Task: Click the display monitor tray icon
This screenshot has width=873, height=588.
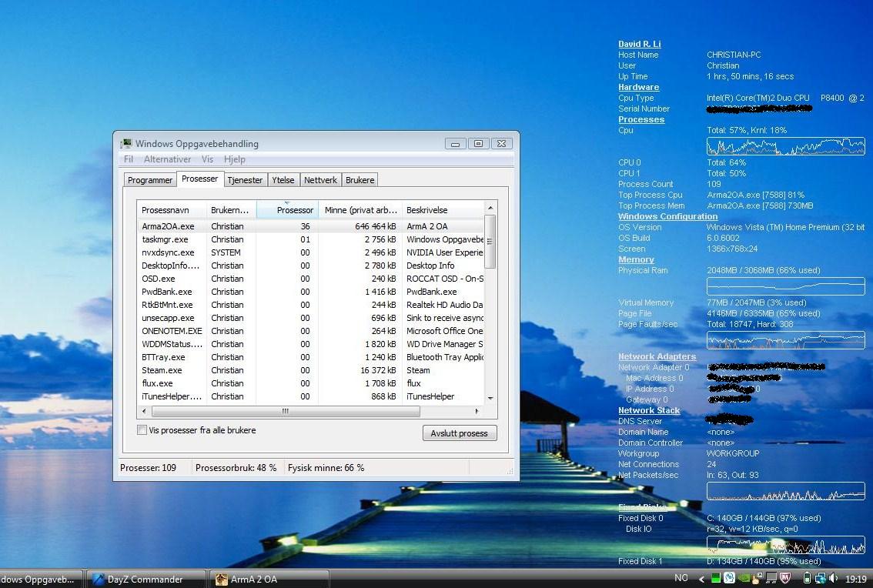Action: [771, 578]
